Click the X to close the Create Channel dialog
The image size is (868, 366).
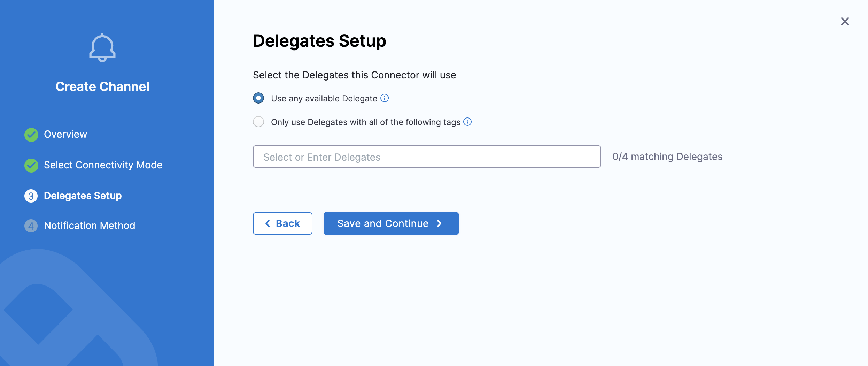[845, 21]
